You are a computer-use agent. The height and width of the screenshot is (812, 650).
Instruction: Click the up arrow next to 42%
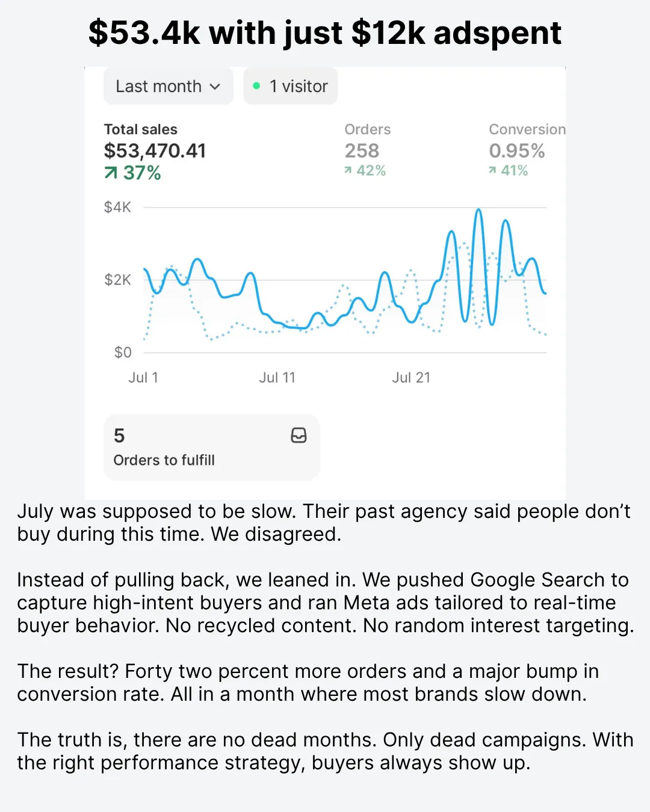tap(348, 171)
